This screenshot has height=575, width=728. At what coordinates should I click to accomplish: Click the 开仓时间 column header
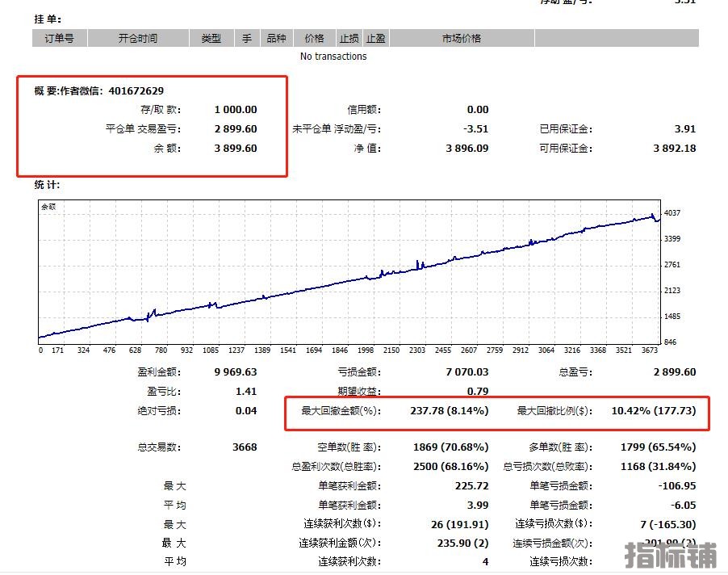coord(138,38)
